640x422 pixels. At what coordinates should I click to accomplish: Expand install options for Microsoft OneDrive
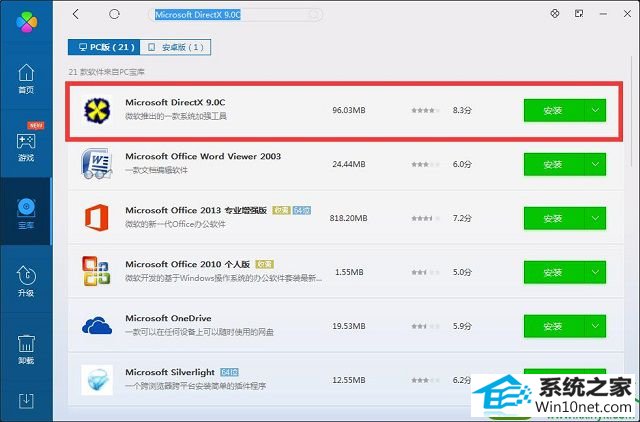(x=596, y=326)
